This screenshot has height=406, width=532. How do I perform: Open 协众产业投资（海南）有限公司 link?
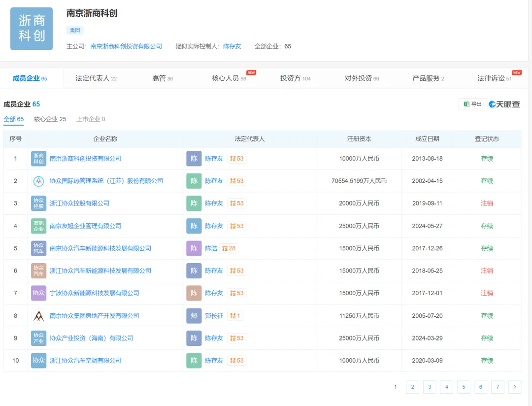(x=91, y=338)
